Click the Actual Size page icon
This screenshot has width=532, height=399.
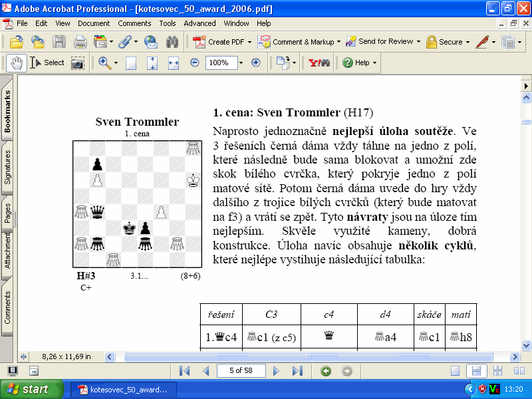click(131, 63)
